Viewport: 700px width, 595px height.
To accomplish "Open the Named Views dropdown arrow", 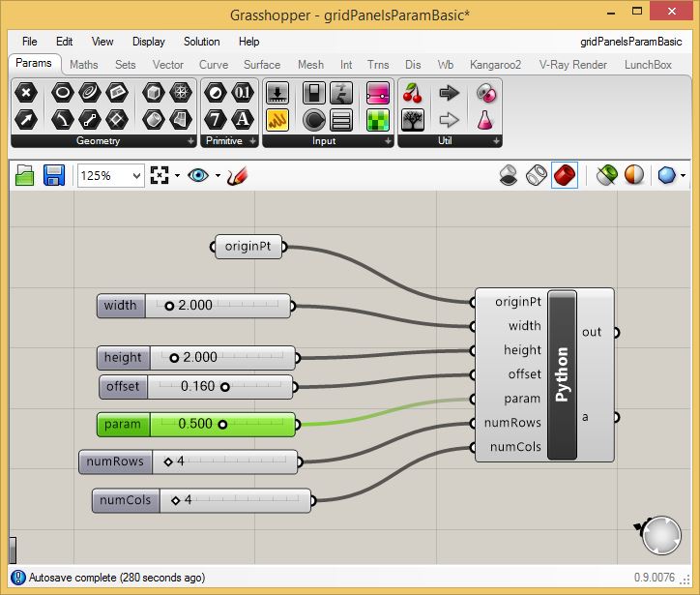I will pos(218,175).
